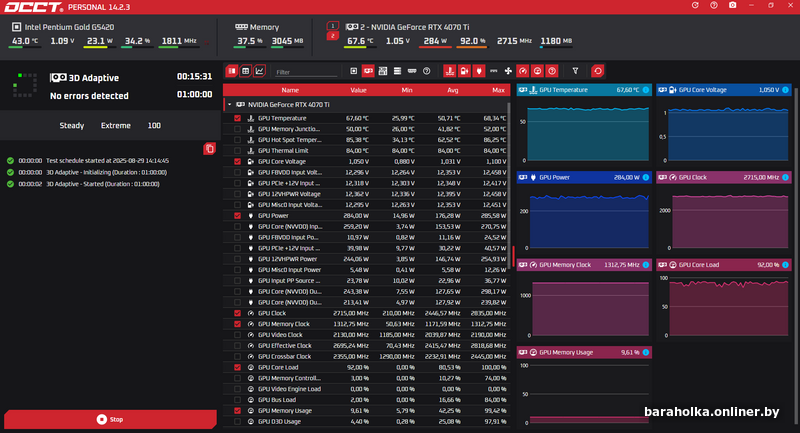
Task: Uncheck the GPU Memory Clock checkbox
Action: [237, 324]
